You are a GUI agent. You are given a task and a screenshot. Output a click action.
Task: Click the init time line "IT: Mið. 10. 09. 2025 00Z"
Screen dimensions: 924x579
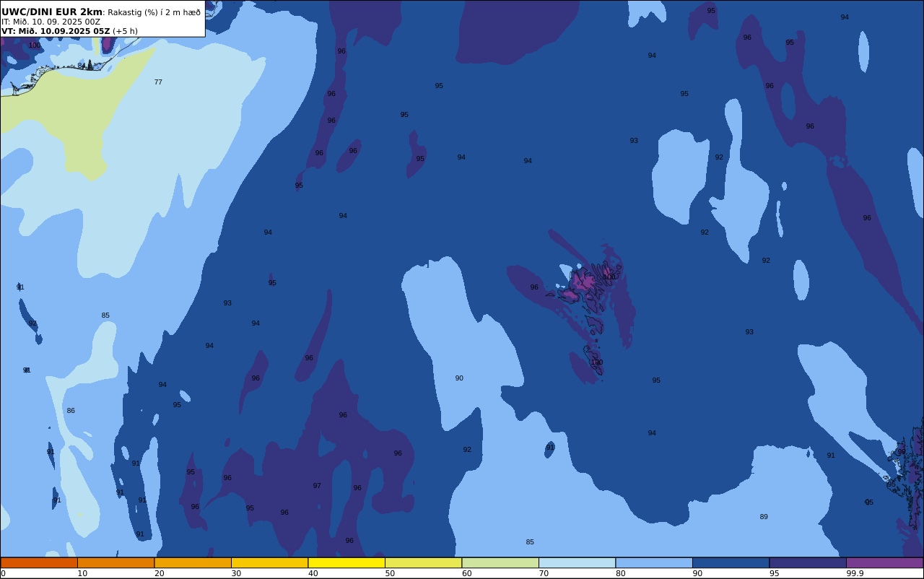[51, 22]
